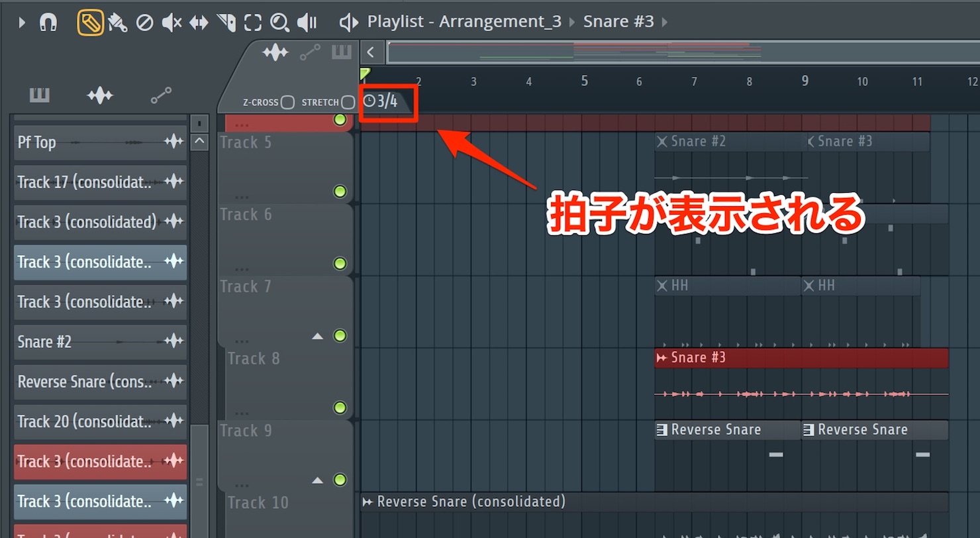This screenshot has height=538, width=980.
Task: Select the Zoom magnifier tool
Action: click(x=279, y=23)
